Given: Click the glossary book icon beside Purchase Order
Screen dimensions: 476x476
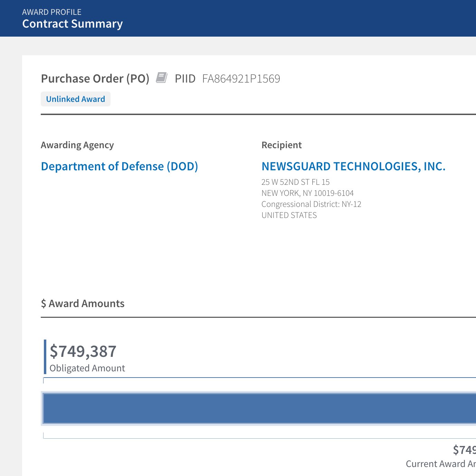Looking at the screenshot, I should (161, 78).
